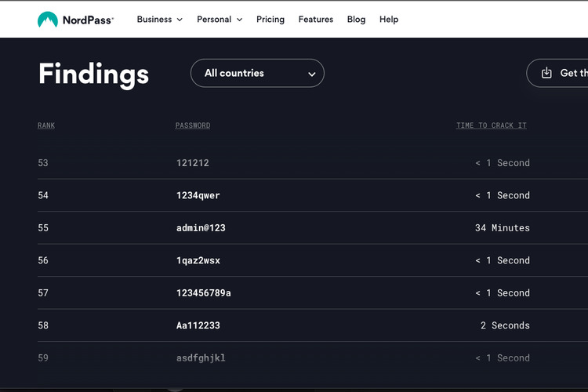Screen dimensions: 588x392
Task: Click the asdfghjkl password entry
Action: 201,358
